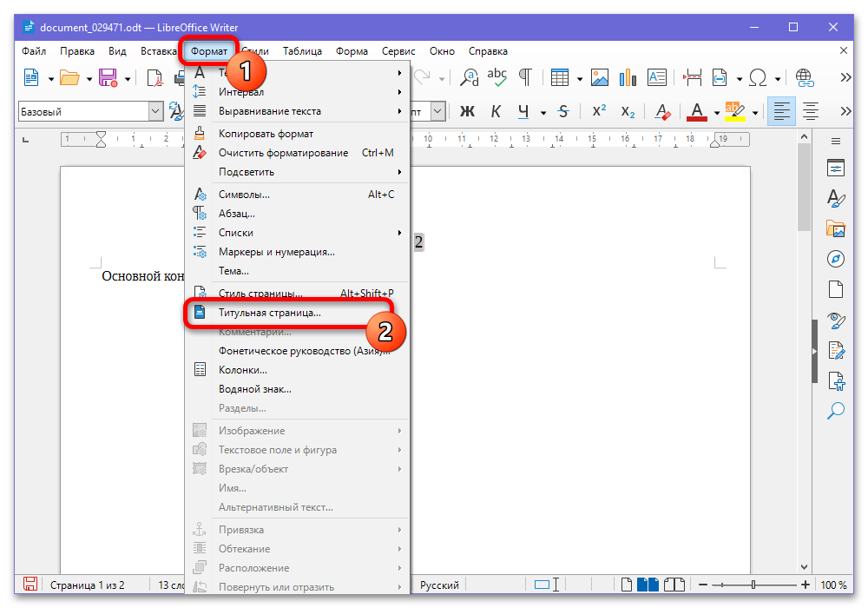
Task: Insert a text box from the toolbar
Action: click(656, 78)
